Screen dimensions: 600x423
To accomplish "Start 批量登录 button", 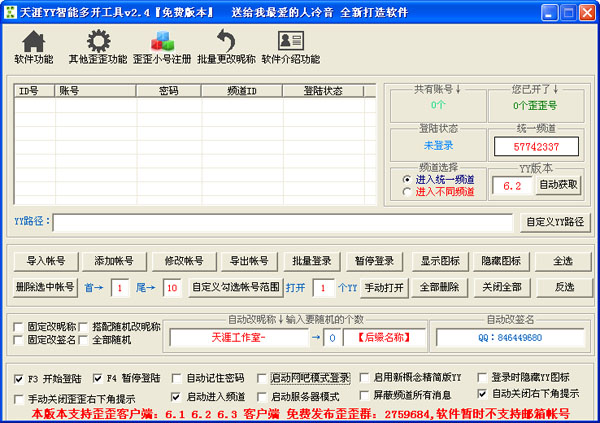I will 312,261.
